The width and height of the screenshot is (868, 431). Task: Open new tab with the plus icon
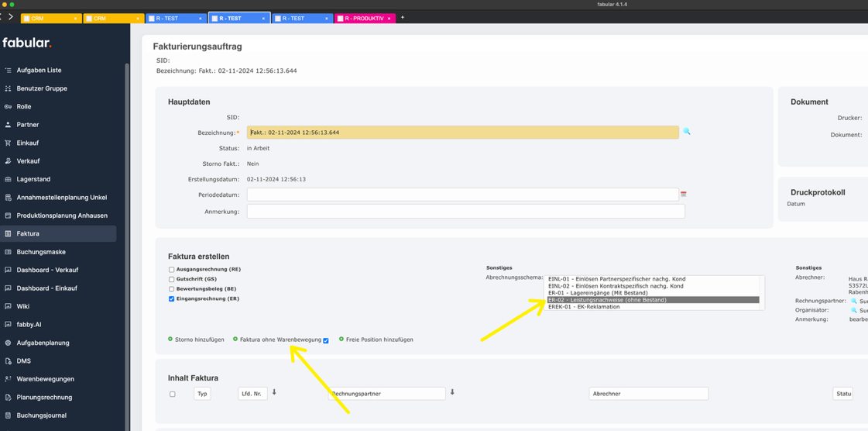click(403, 18)
